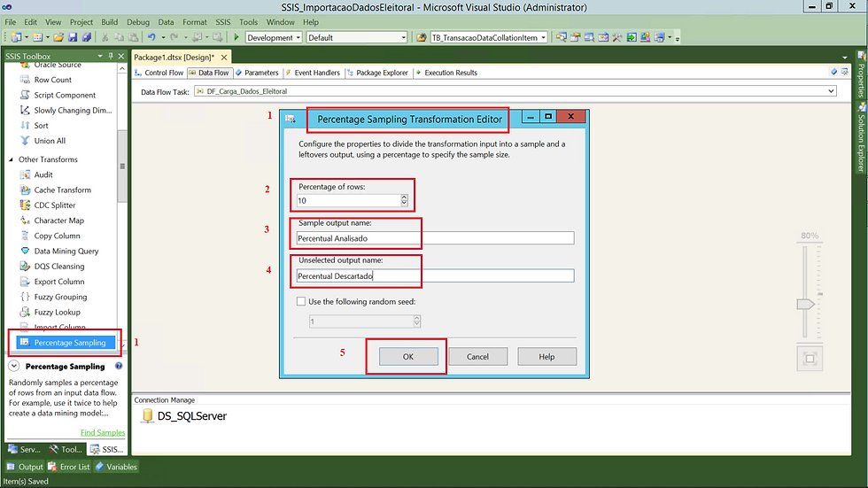Screen dimensions: 868x488
Task: Click the Find in Files icon left of TB_TransacaoDataCollationItem
Action: tap(422, 37)
